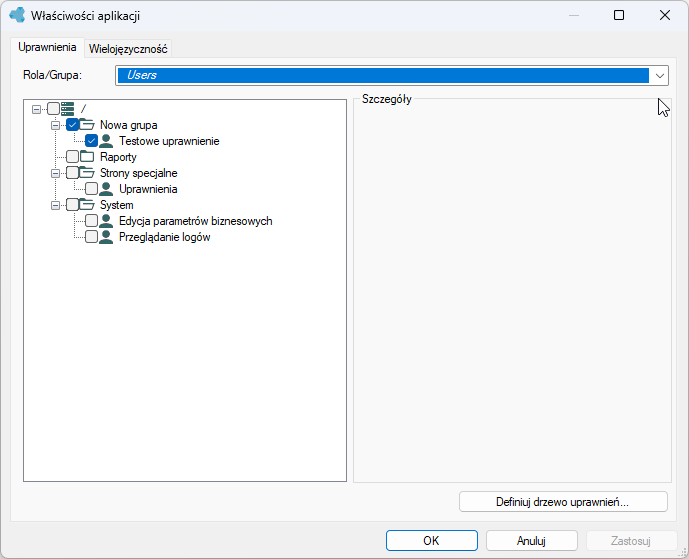Click the root server icon
Image resolution: width=689 pixels, height=559 pixels.
[x=67, y=109]
